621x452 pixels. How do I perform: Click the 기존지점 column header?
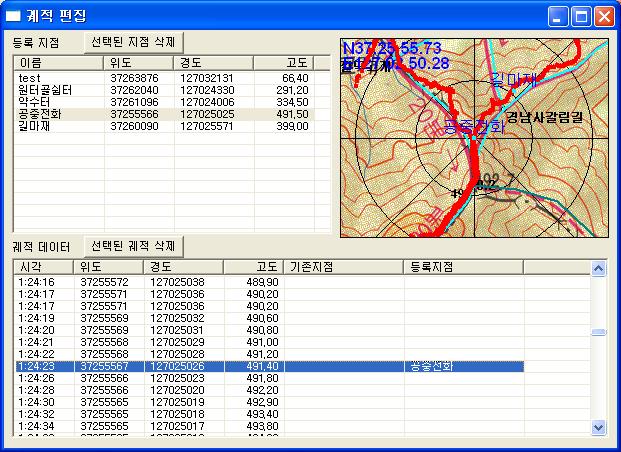(344, 267)
